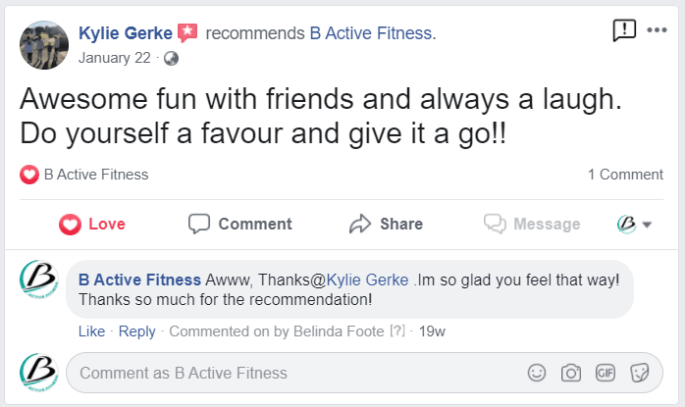Open Kylie Gerke's profile photo thumbnail
The height and width of the screenshot is (407, 685).
pyautogui.click(x=42, y=45)
